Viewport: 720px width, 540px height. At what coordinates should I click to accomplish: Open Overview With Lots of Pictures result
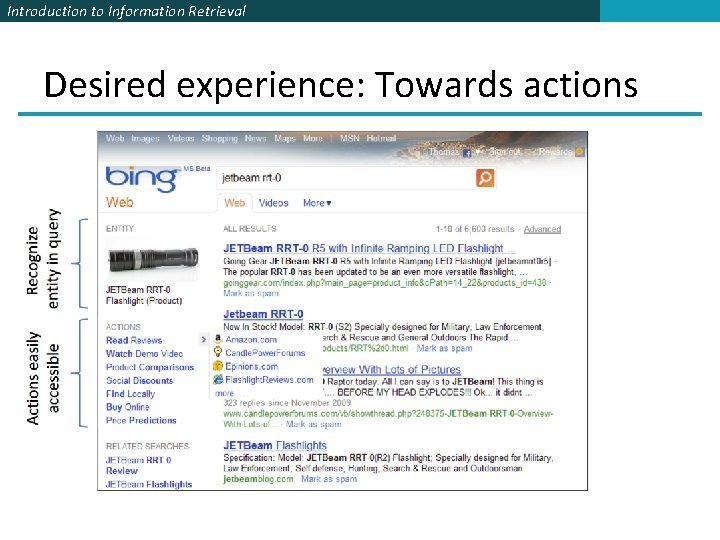(x=392, y=370)
